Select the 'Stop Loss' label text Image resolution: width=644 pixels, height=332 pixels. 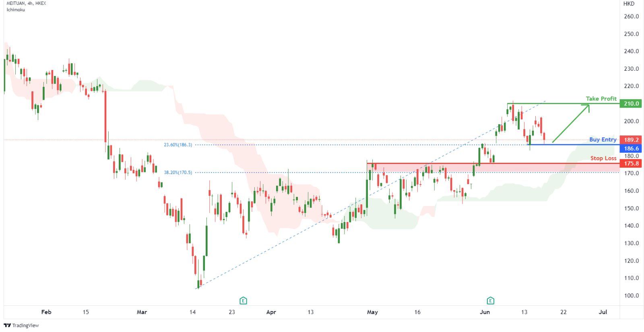tap(603, 158)
